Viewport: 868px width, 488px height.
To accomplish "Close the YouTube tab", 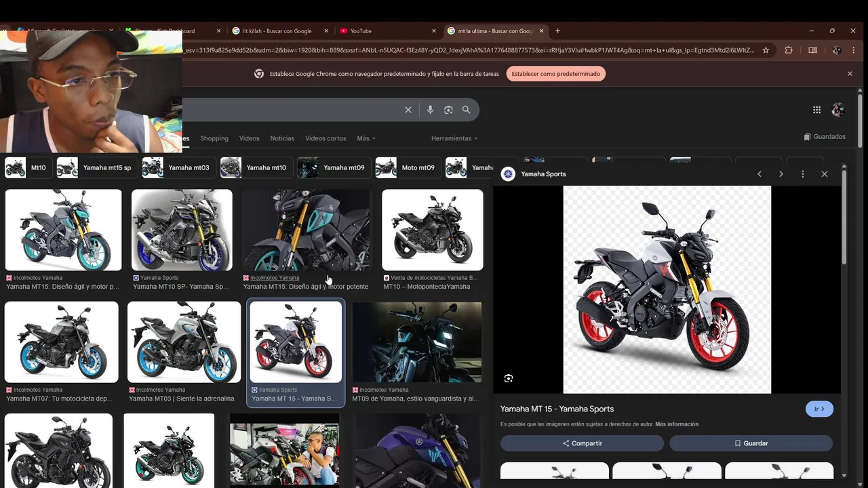I will click(434, 30).
